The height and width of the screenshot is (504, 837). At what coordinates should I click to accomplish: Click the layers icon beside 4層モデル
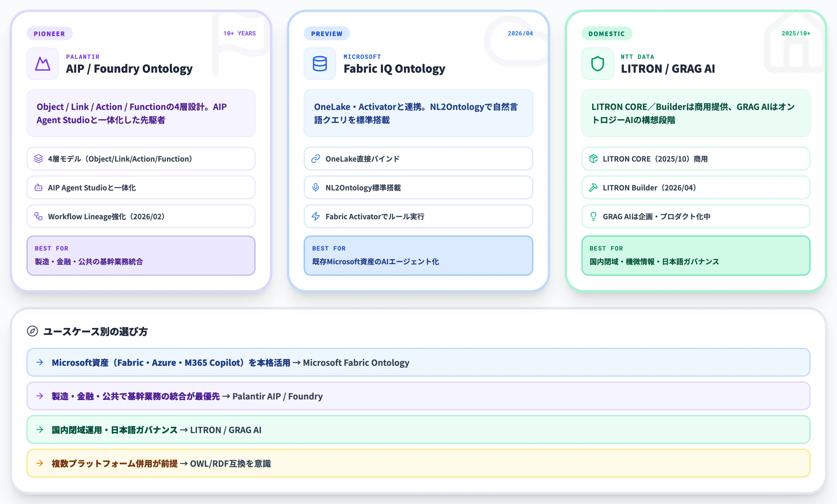point(38,159)
